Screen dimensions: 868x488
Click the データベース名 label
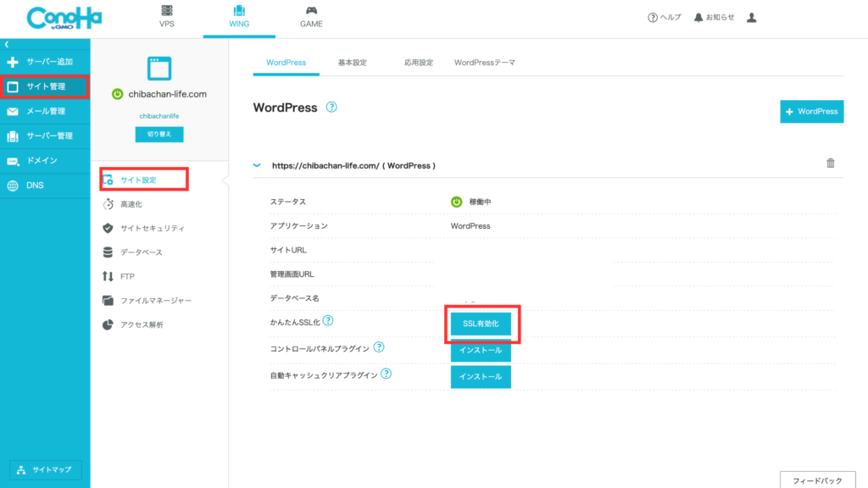click(x=294, y=298)
